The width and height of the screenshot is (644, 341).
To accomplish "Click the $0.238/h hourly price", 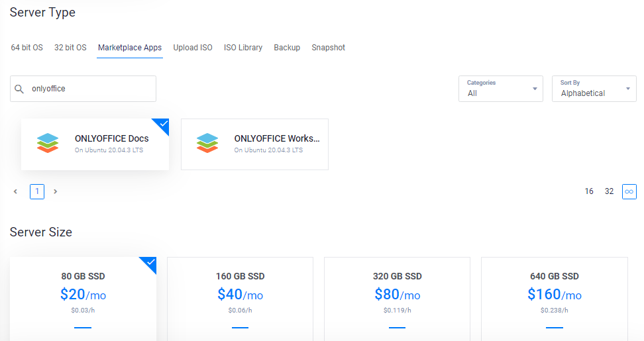I will pyautogui.click(x=555, y=311).
